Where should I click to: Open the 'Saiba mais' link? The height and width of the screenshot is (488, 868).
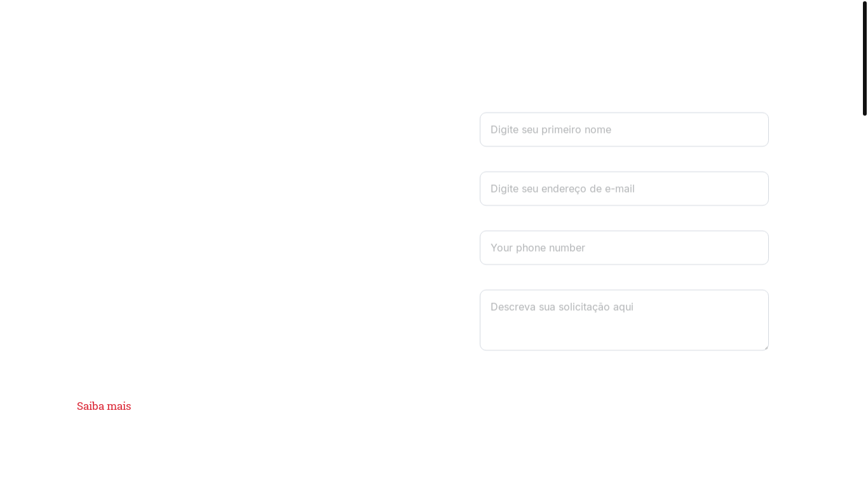pos(104,406)
